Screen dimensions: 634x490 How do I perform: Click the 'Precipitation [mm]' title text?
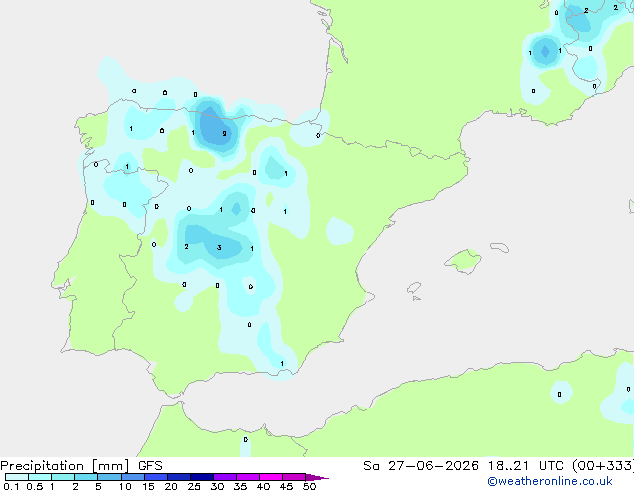[x=65, y=466]
